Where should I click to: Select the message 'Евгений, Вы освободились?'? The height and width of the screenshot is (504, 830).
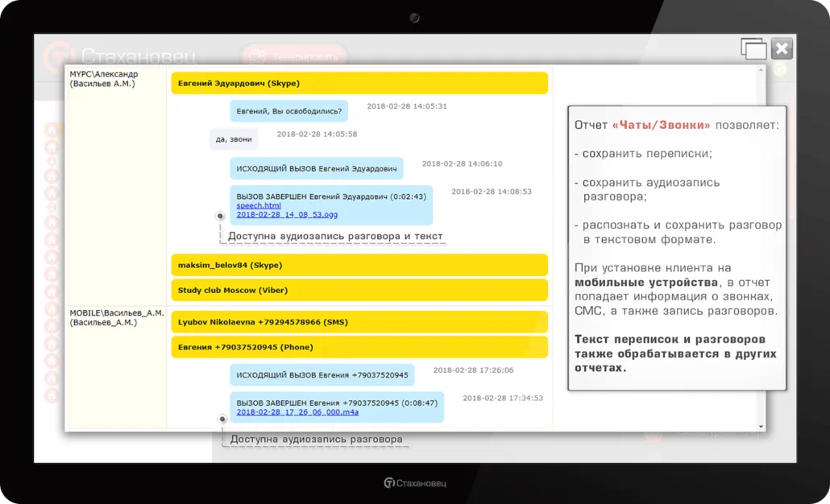[x=288, y=111]
